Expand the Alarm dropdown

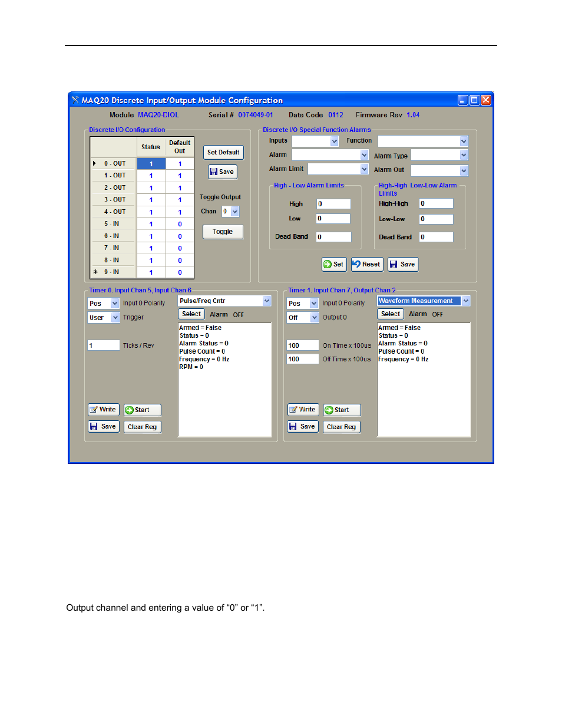click(x=364, y=154)
